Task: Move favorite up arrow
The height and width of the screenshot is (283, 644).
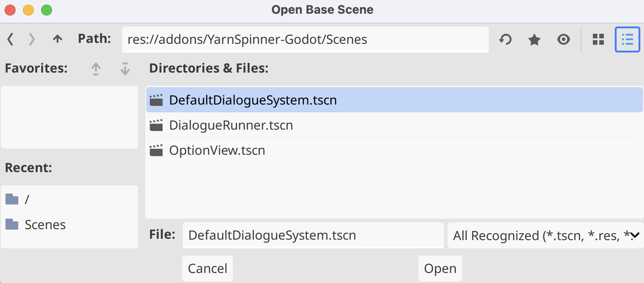Action: point(95,68)
